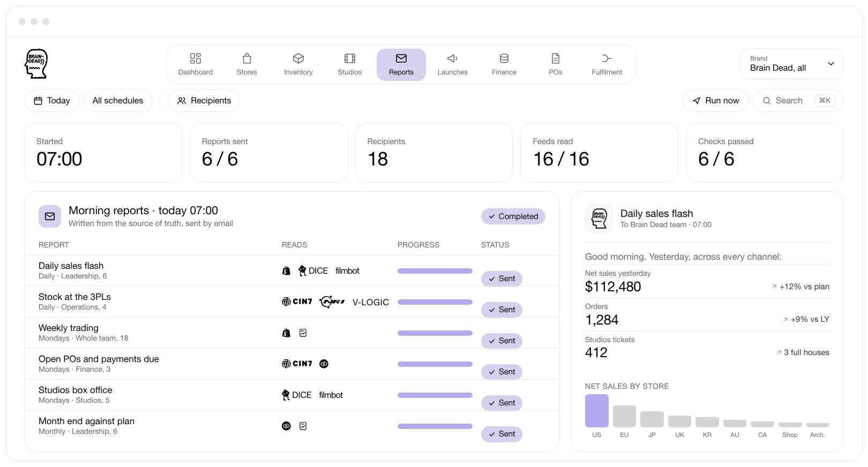Click the QuickBooks icon in the Open POs row
Screen dimensions: 868x467
coord(324,364)
